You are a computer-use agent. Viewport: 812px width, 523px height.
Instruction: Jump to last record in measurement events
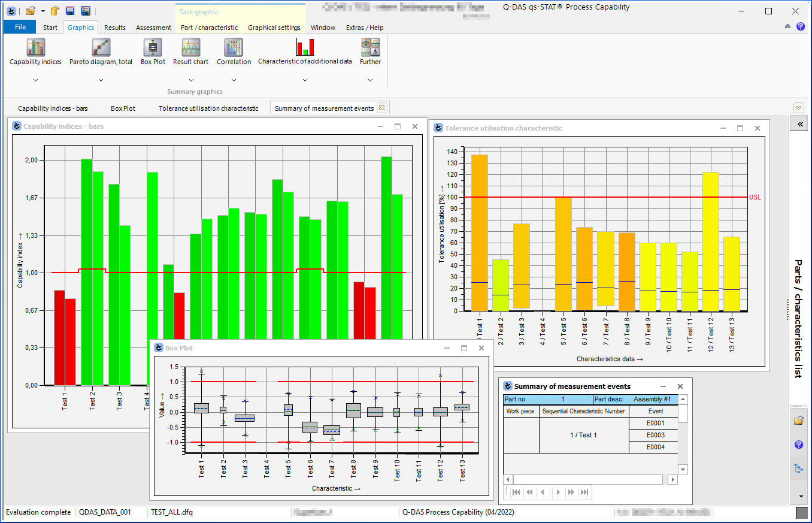point(585,492)
